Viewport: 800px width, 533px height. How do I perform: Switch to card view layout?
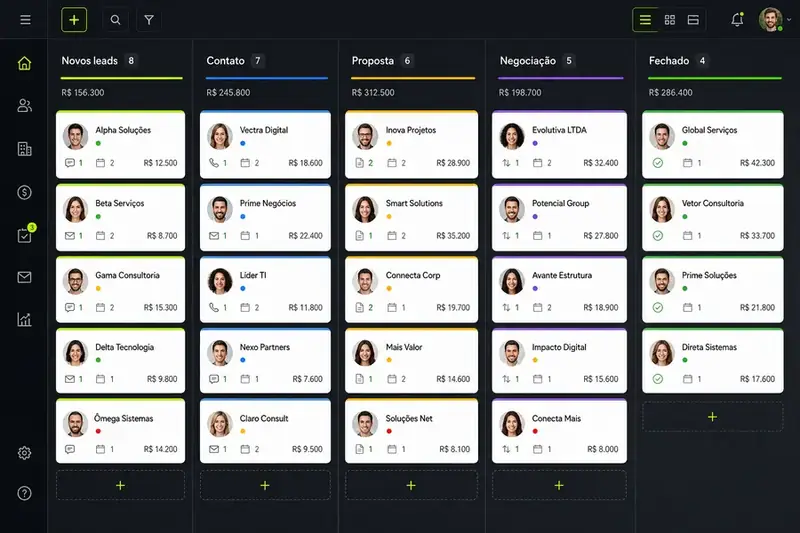coord(693,20)
